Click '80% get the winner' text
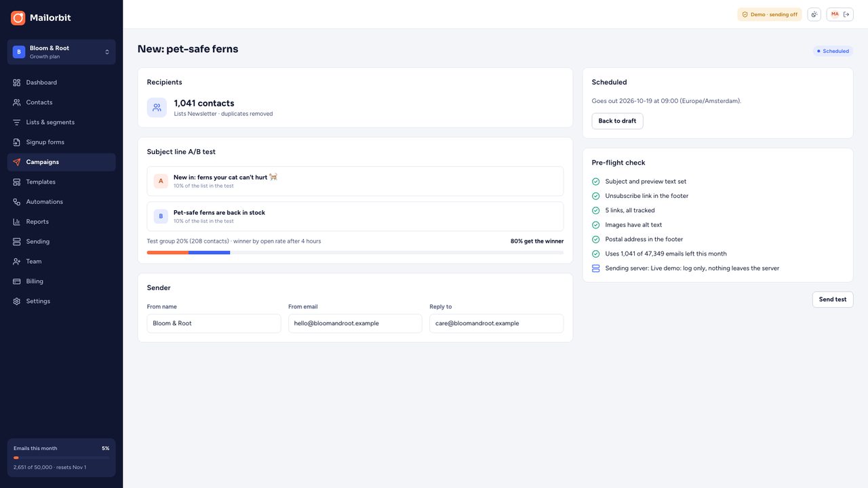The height and width of the screenshot is (488, 868). pos(537,241)
